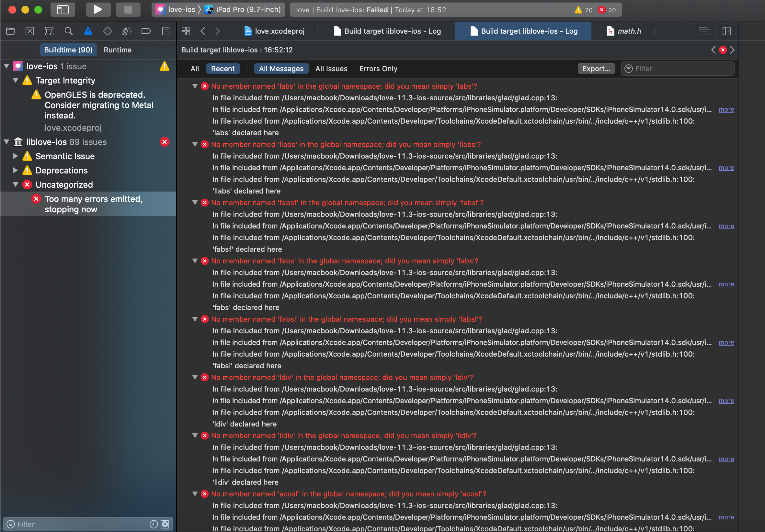Viewport: 765px width, 532px height.
Task: Expand the Deprecations group
Action: click(x=15, y=170)
